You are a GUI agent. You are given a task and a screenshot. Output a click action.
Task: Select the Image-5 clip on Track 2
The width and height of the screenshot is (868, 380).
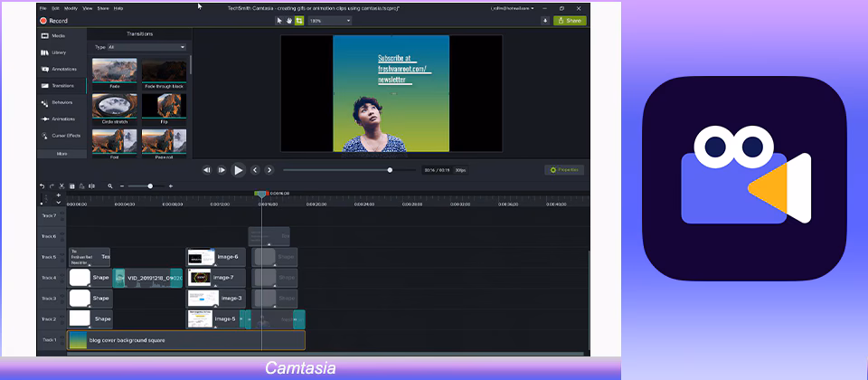213,319
